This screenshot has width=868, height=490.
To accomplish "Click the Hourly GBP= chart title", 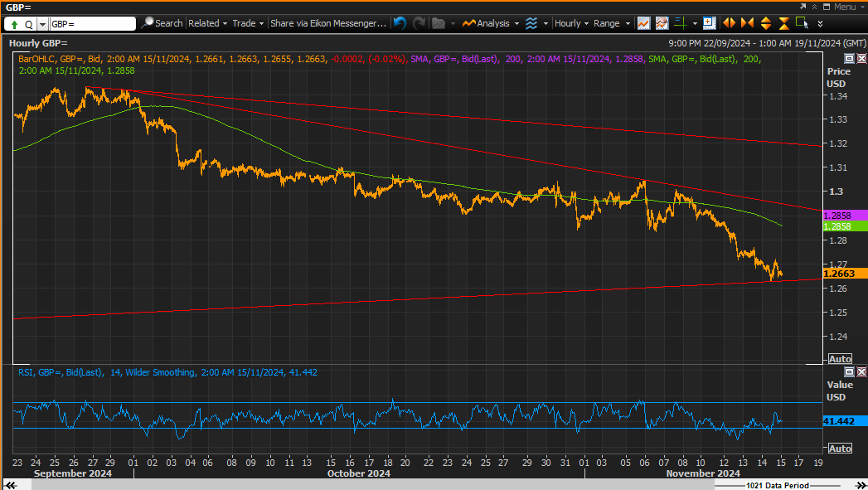I will pos(38,43).
